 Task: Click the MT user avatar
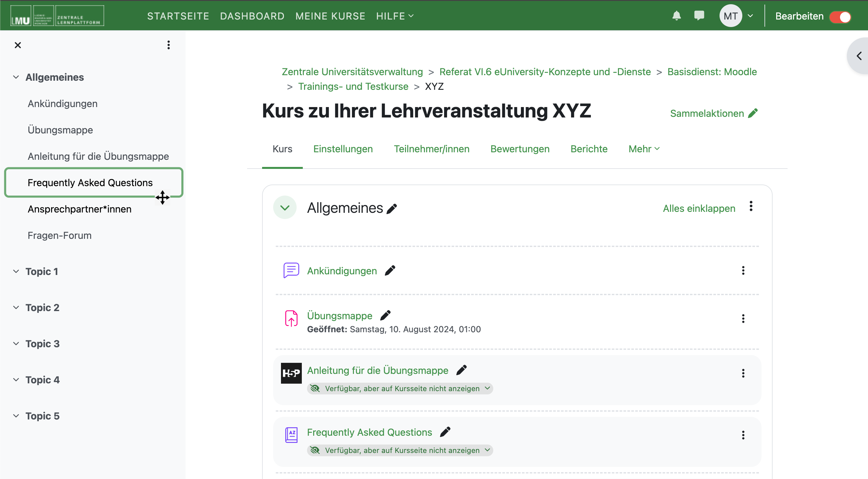tap(731, 16)
